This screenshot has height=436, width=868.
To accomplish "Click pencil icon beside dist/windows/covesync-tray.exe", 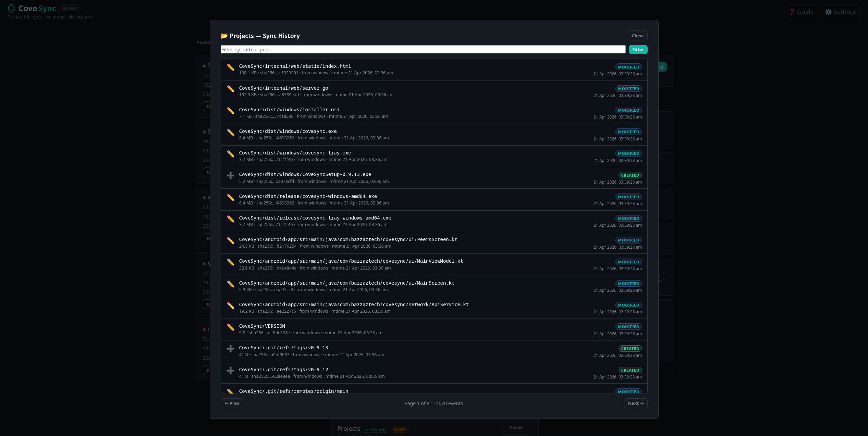I will 231,154.
